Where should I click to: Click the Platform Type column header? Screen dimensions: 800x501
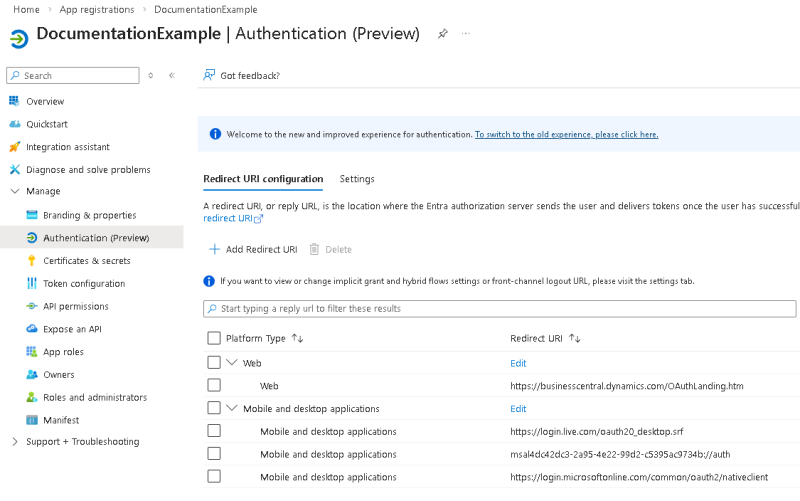256,338
